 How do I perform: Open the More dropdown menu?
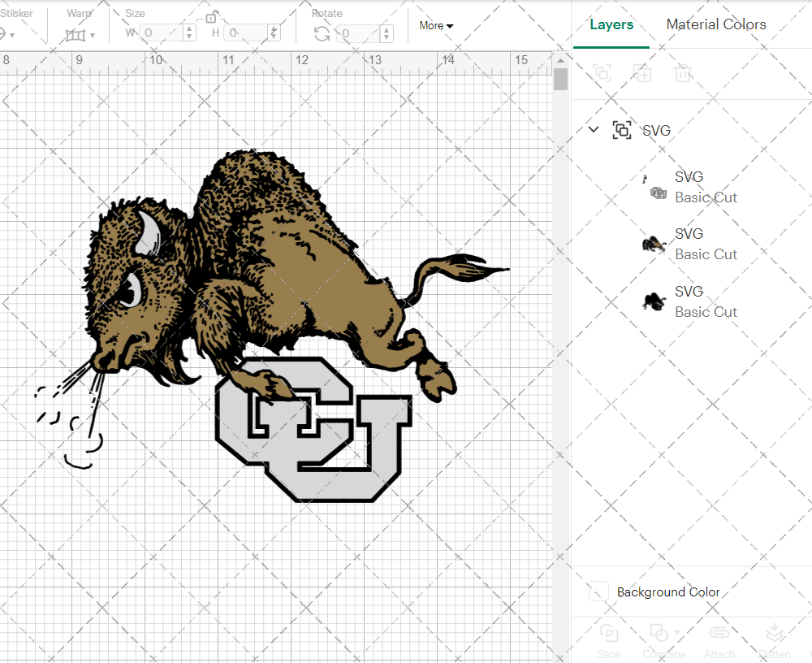(436, 25)
